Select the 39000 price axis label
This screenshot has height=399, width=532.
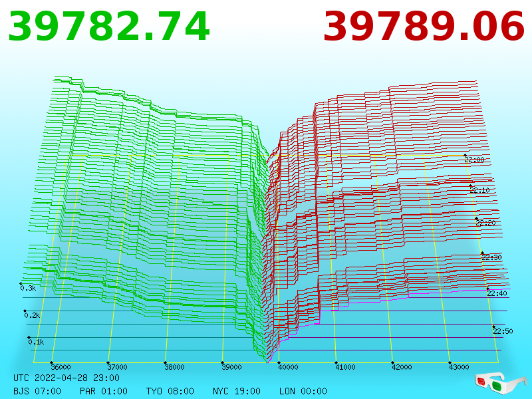pyautogui.click(x=231, y=367)
